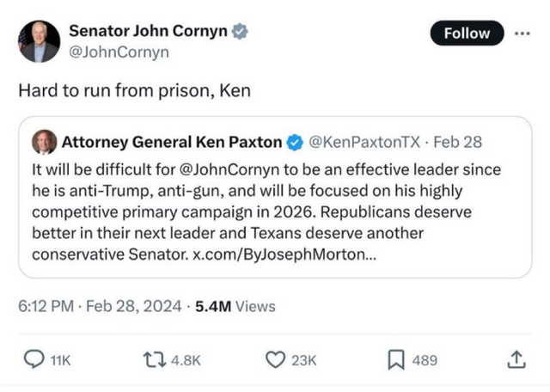Open the @KenPaxtonTX handle link
This screenshot has height=392, width=550.
tap(364, 142)
